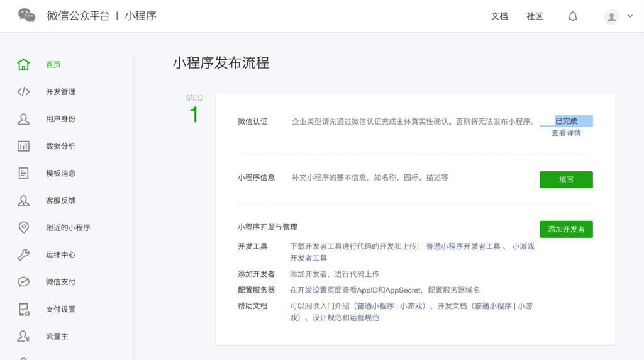The image size is (644, 360).
Task: Open 小游戏 link in 入门介绍
Action: (411, 306)
